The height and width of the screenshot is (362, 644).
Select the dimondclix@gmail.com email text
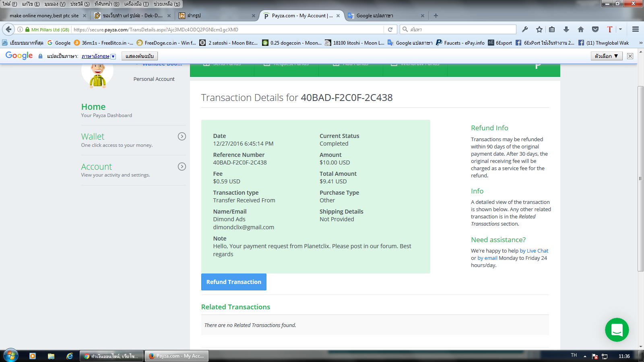[244, 227]
